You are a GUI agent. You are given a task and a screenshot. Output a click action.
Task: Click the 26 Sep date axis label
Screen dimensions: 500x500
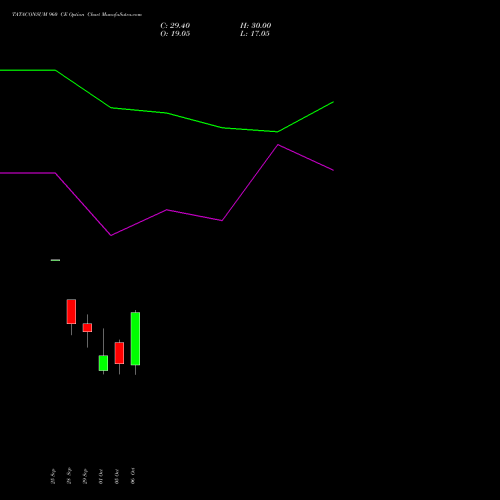(x=69, y=476)
